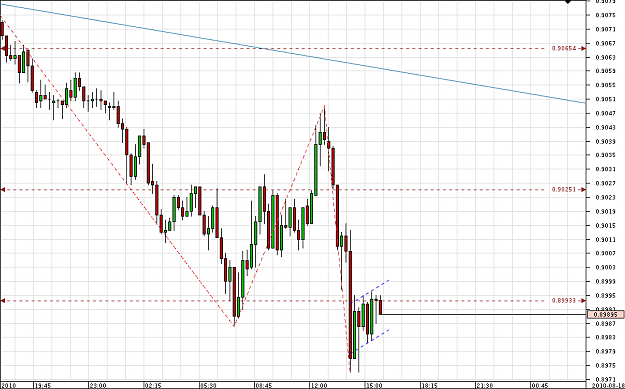
Task: Click the 0.9035 price axis label
Action: (605, 155)
